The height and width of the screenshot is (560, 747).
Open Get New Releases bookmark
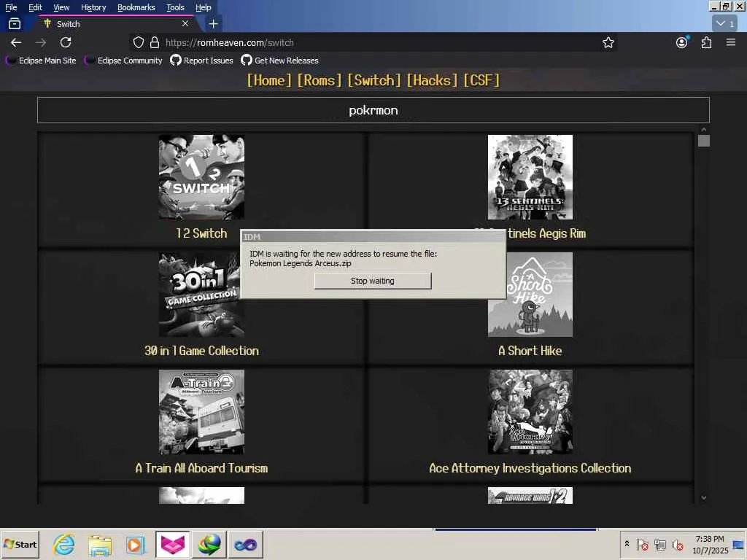click(x=280, y=61)
